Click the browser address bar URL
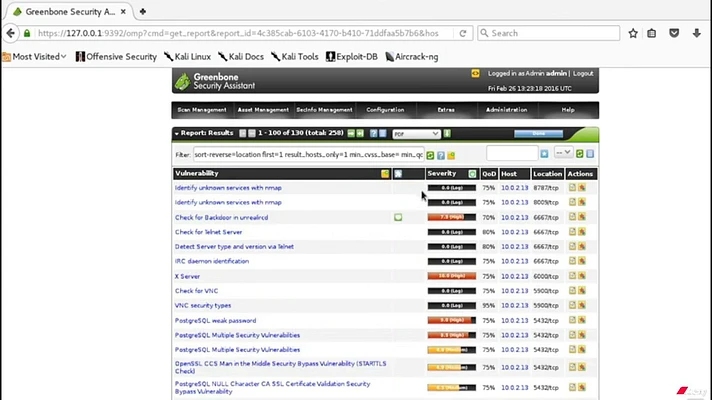Screen dimensions: 712x400 pos(238,33)
